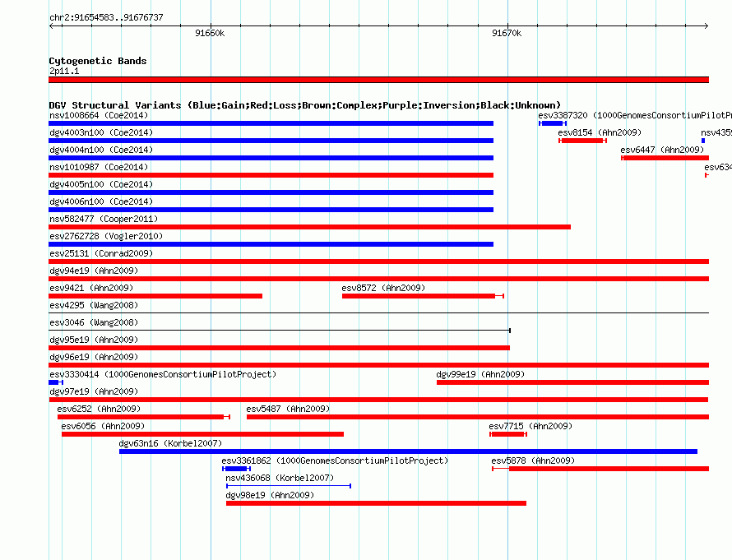Open esv3387320 variant near top right
Screen dimensions: 732x560
tap(553, 123)
